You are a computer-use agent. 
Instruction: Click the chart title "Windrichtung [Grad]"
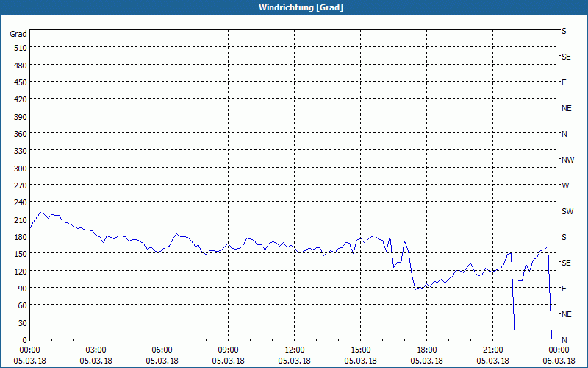point(301,7)
